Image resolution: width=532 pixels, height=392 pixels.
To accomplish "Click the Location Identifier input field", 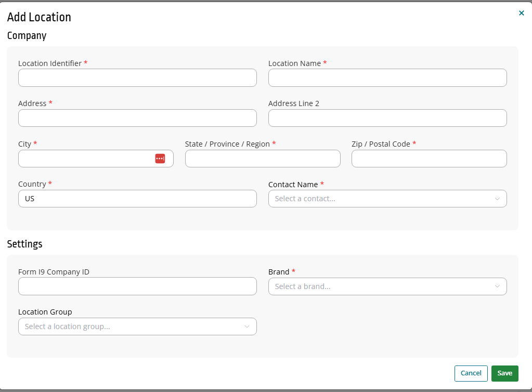I will [137, 77].
